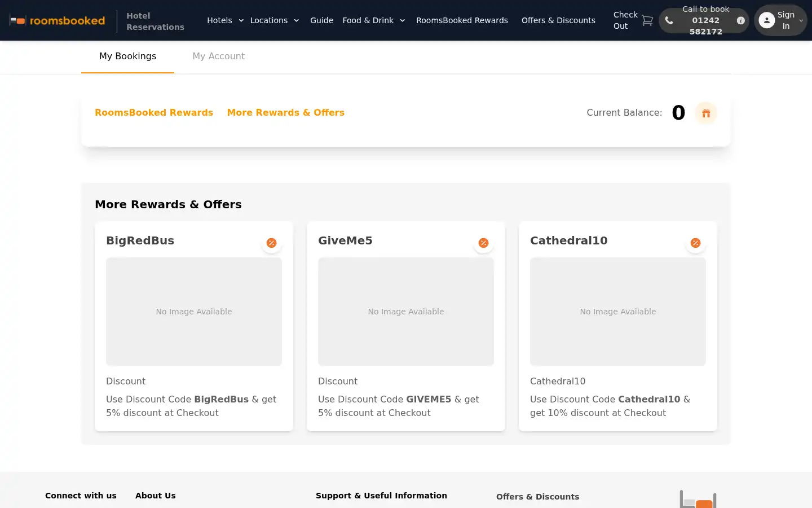Click the phone handset icon
Screen dimensions: 812x508
[x=669, y=20]
